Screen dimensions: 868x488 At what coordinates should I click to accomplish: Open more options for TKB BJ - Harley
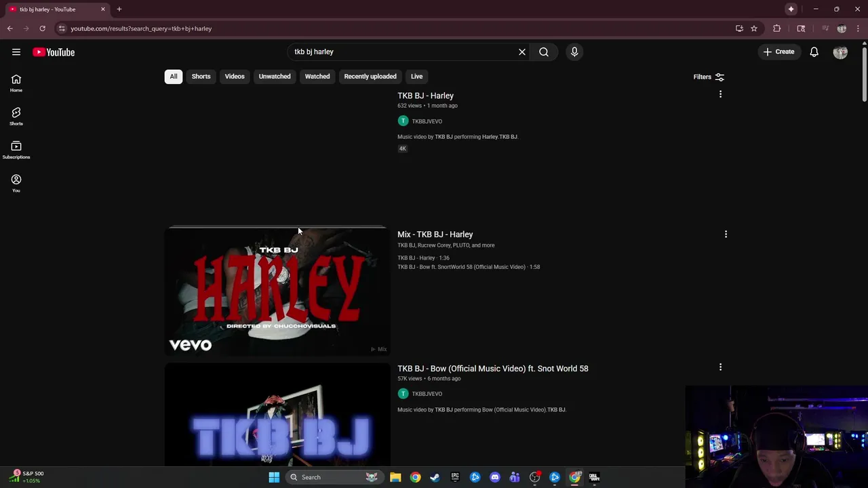point(720,94)
